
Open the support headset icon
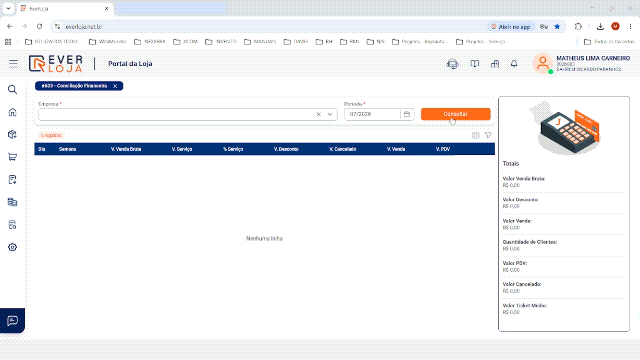pos(453,64)
